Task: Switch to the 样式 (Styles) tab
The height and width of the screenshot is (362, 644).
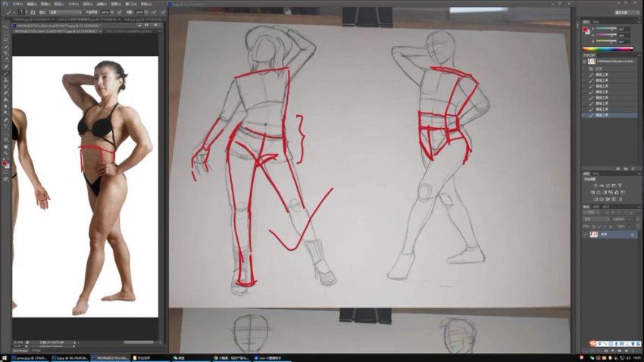Action: pyautogui.click(x=596, y=173)
